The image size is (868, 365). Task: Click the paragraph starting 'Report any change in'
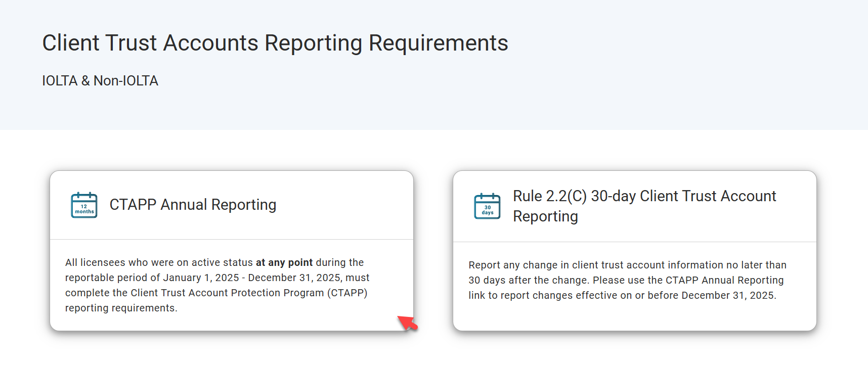(627, 280)
